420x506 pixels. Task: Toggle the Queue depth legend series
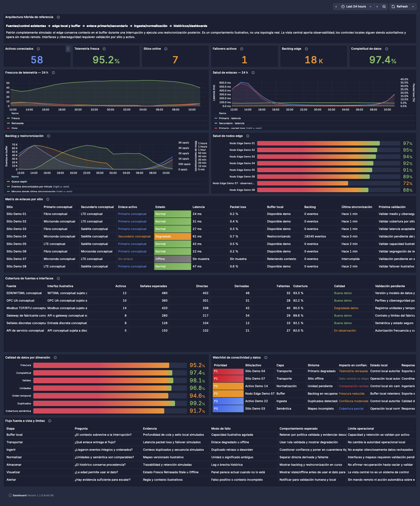click(19, 182)
